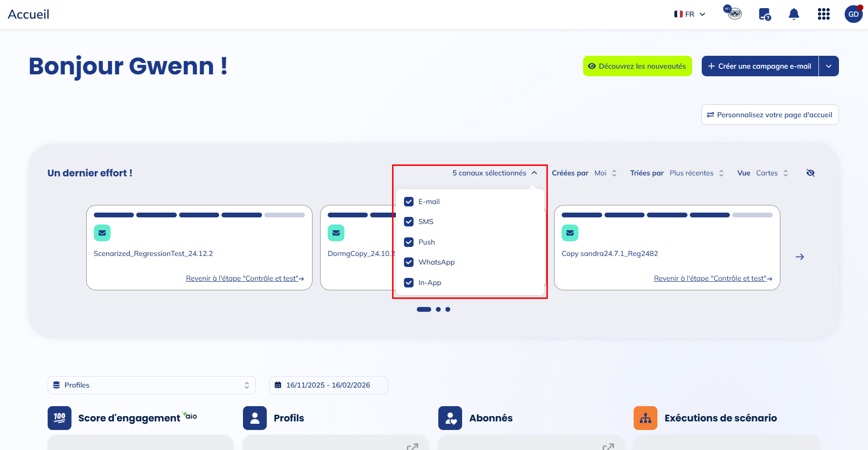The height and width of the screenshot is (450, 868).
Task: Hide the Un dernier effort section
Action: click(x=810, y=173)
